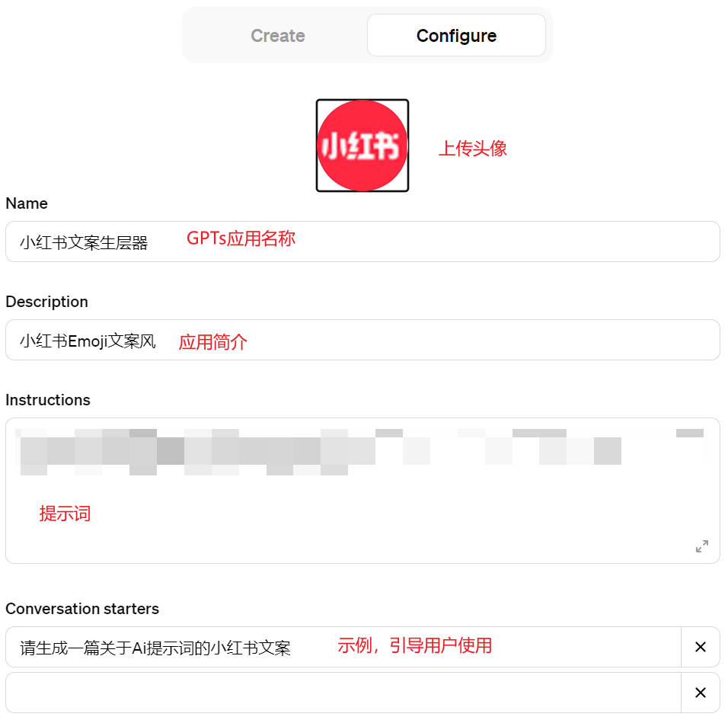
Task: Click the 小红书 avatar image to change it
Action: point(362,146)
